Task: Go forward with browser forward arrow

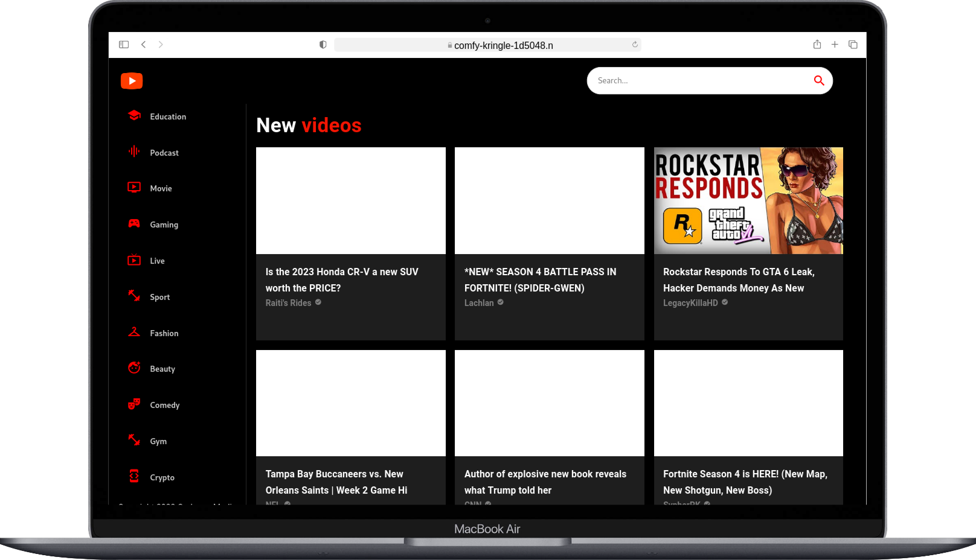Action: point(161,45)
